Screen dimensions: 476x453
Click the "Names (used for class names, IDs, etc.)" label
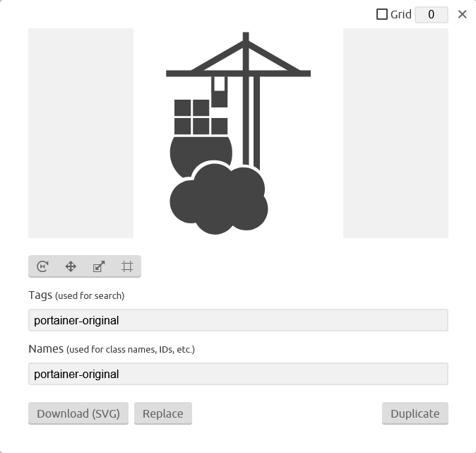pyautogui.click(x=112, y=349)
